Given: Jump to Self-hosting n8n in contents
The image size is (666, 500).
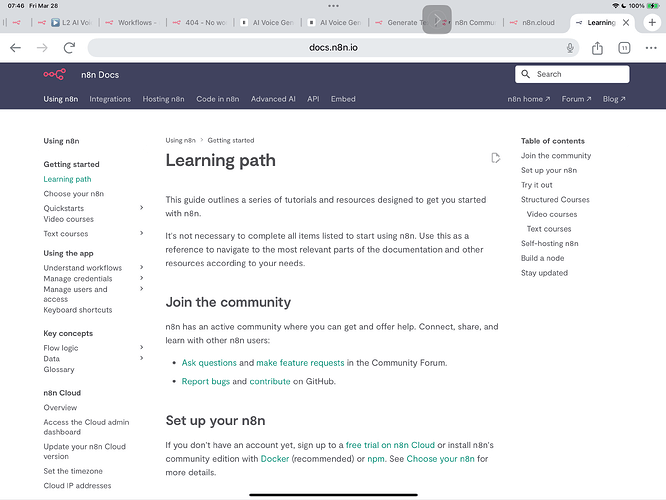Looking at the screenshot, I should pos(550,243).
